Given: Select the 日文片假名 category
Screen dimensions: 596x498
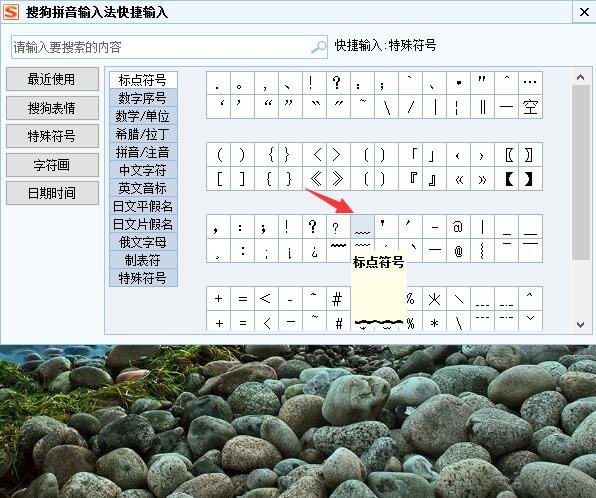Looking at the screenshot, I should [143, 224].
